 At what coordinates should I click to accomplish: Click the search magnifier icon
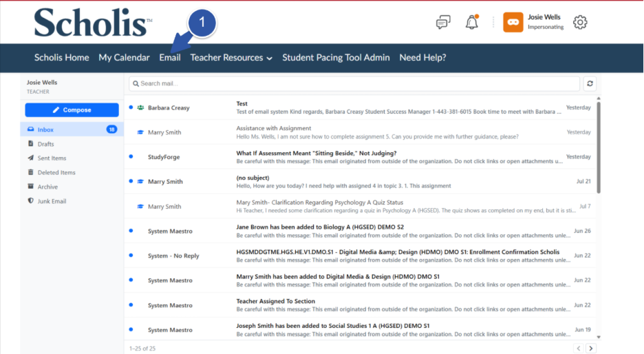point(136,83)
